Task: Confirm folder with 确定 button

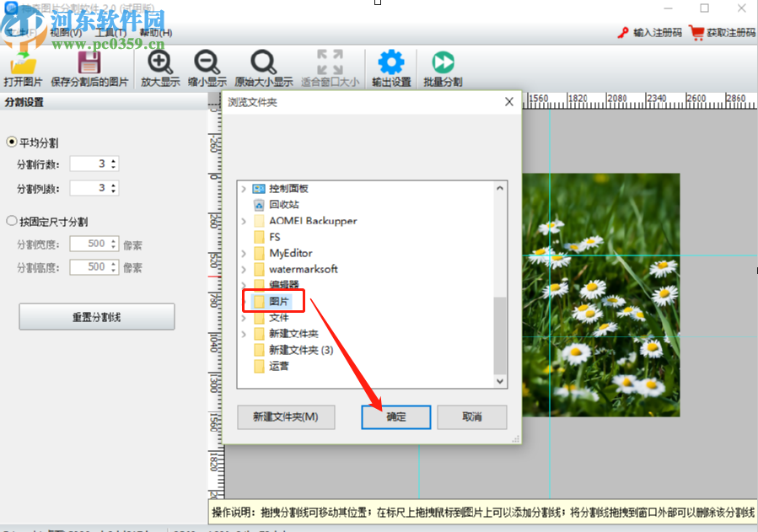Action: (396, 417)
